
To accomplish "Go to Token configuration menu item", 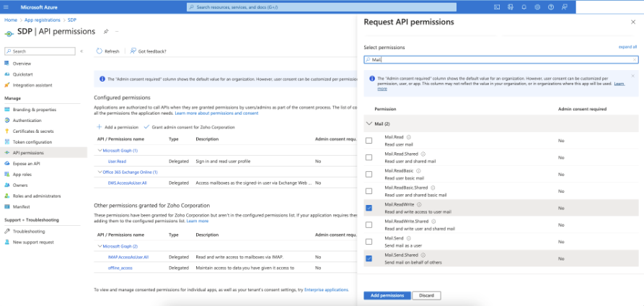I will point(32,142).
